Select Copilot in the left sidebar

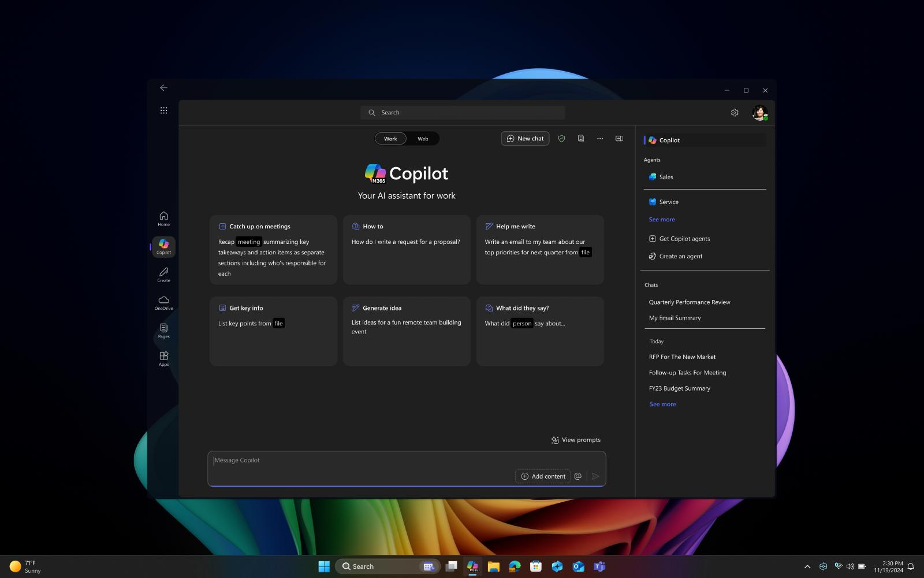pyautogui.click(x=163, y=247)
